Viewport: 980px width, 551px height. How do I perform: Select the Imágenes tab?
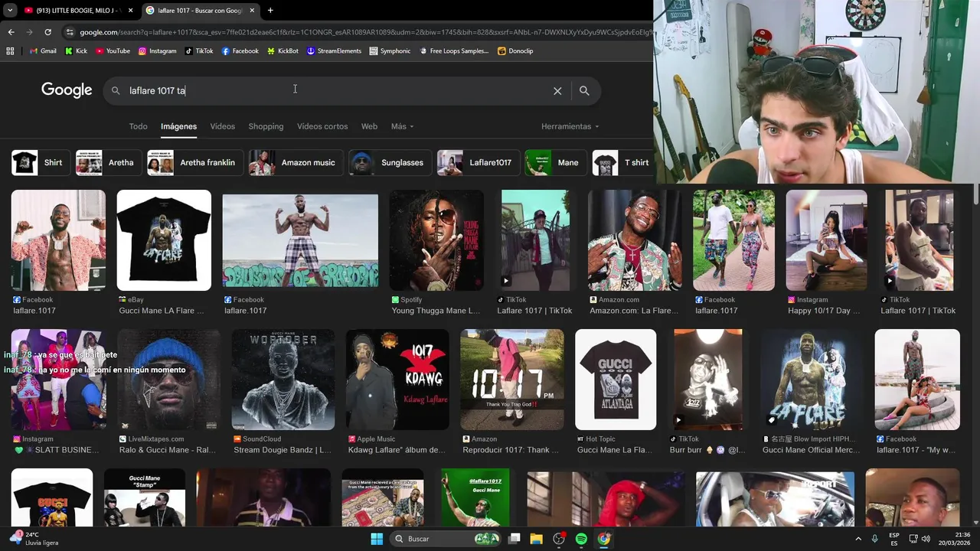(x=178, y=126)
